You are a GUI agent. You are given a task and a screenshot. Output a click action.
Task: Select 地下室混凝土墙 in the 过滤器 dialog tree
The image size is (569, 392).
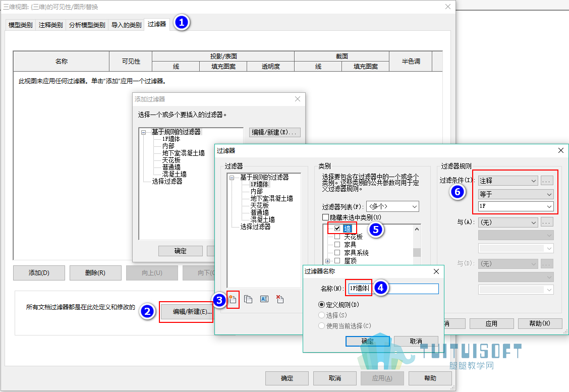(x=271, y=199)
